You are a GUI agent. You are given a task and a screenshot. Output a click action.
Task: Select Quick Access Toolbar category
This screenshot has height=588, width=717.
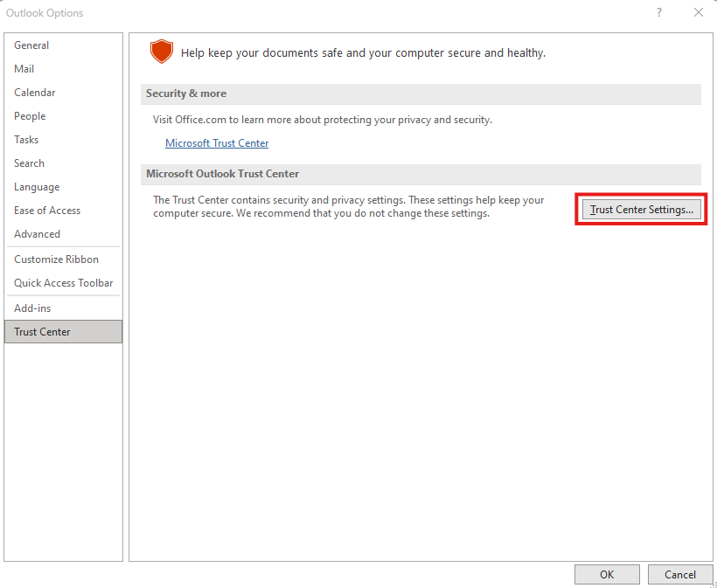[63, 283]
